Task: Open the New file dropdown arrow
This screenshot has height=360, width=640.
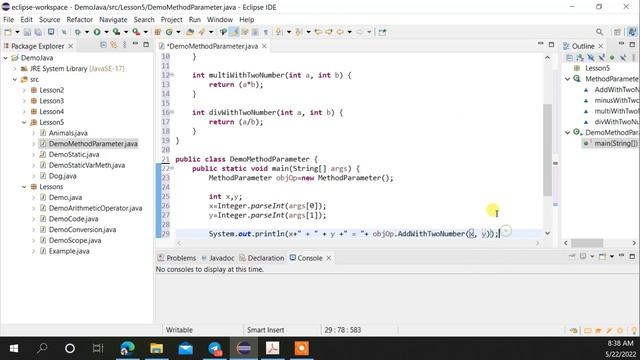Action: (17, 32)
